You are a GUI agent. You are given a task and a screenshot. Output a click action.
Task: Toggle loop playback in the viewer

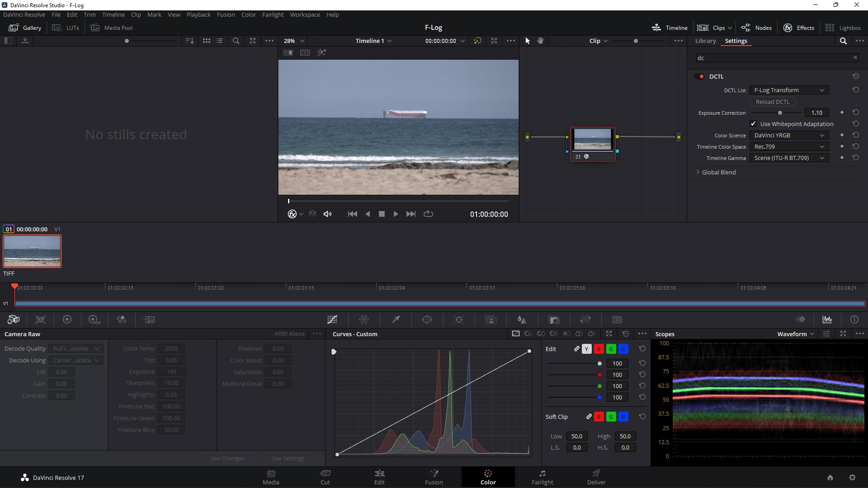[428, 214]
